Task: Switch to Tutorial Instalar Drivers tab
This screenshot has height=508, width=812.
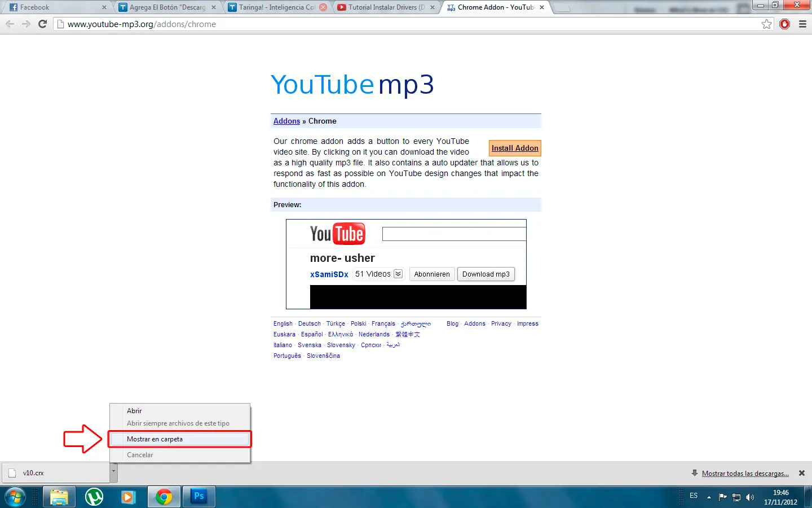Action: (x=386, y=7)
